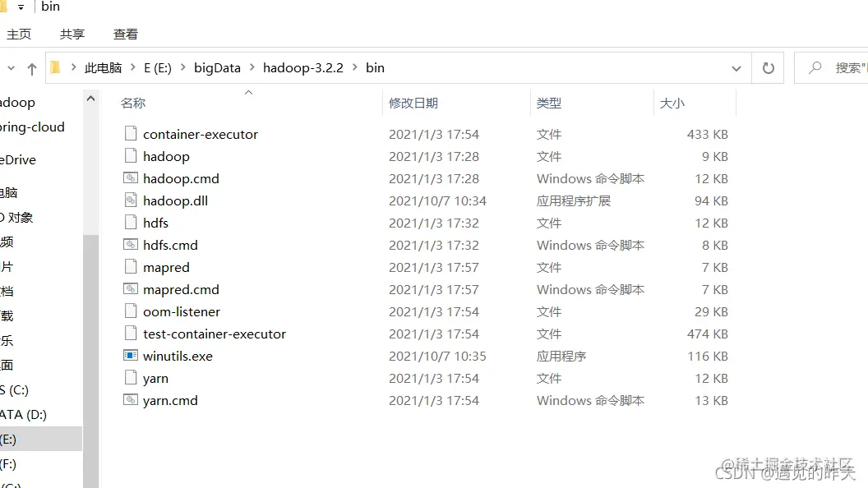
Task: Open the 查看 ribbon tab
Action: point(126,35)
